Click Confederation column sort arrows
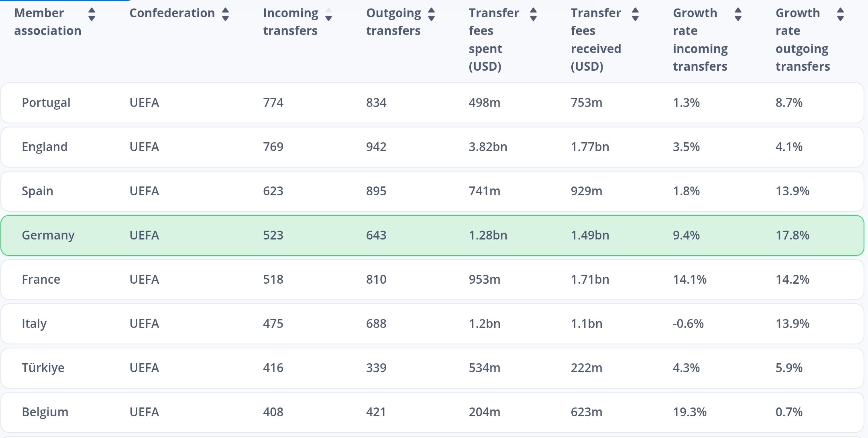This screenshot has width=868, height=438. click(225, 14)
